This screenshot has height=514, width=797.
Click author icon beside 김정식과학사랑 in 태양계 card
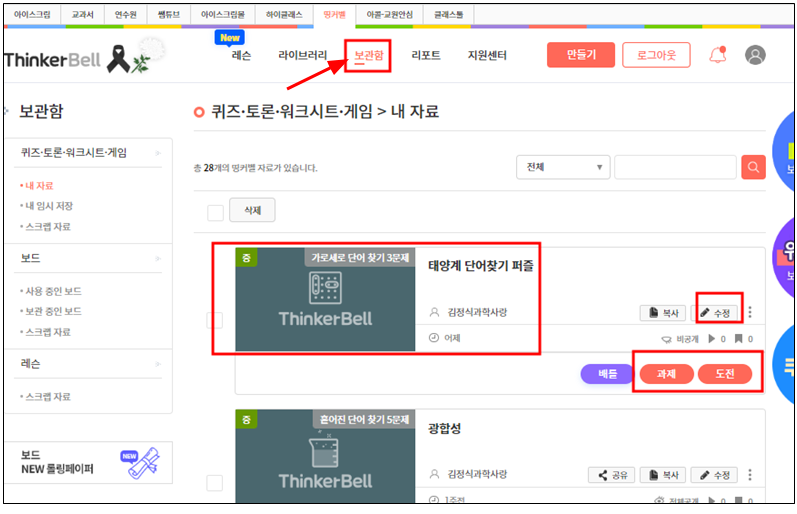coord(434,312)
